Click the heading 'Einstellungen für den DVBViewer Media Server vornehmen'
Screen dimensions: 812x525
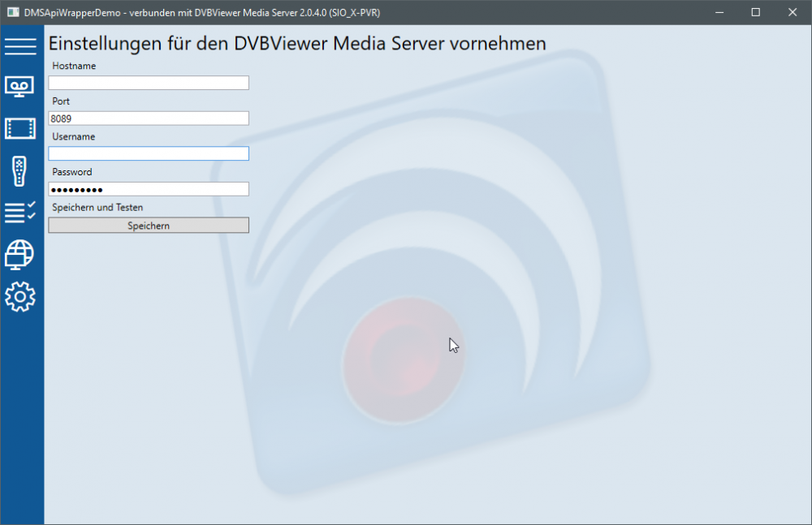point(297,44)
